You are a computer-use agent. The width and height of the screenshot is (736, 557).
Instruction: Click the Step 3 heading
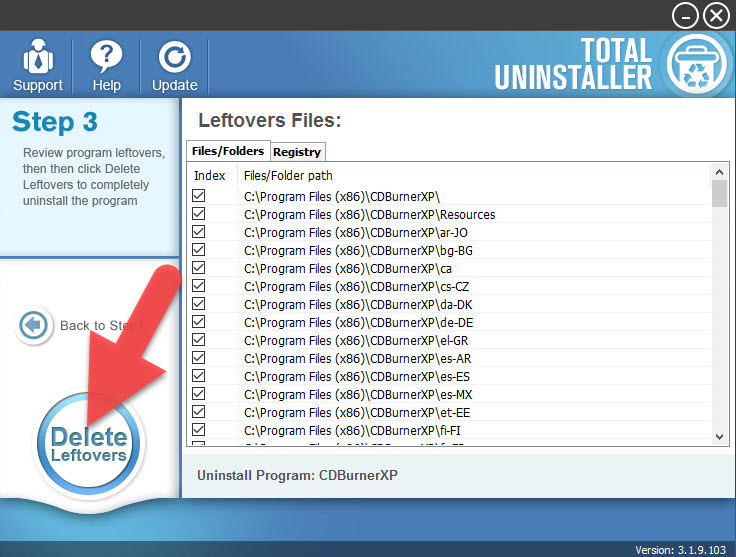click(x=55, y=122)
